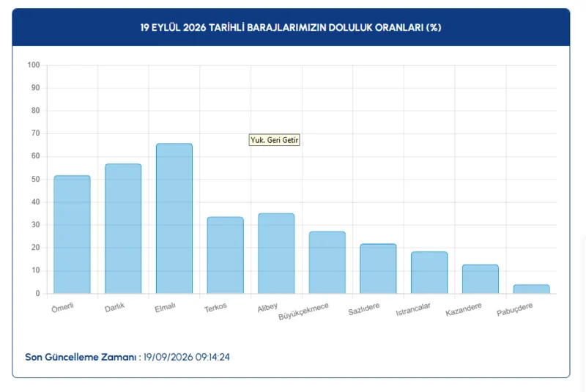Select the Sazlıdere bar
Viewport: 586px width, 392px height.
(378, 269)
